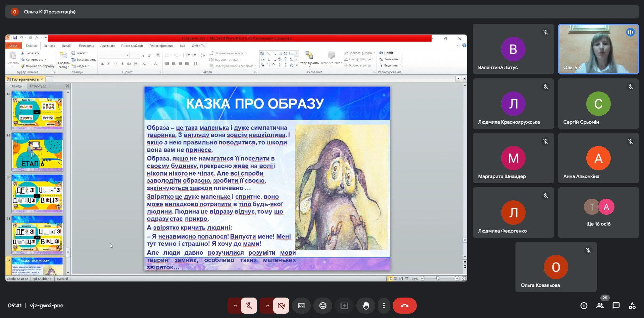Turn on the camera
This screenshot has height=318, width=644.
pyautogui.click(x=281, y=306)
